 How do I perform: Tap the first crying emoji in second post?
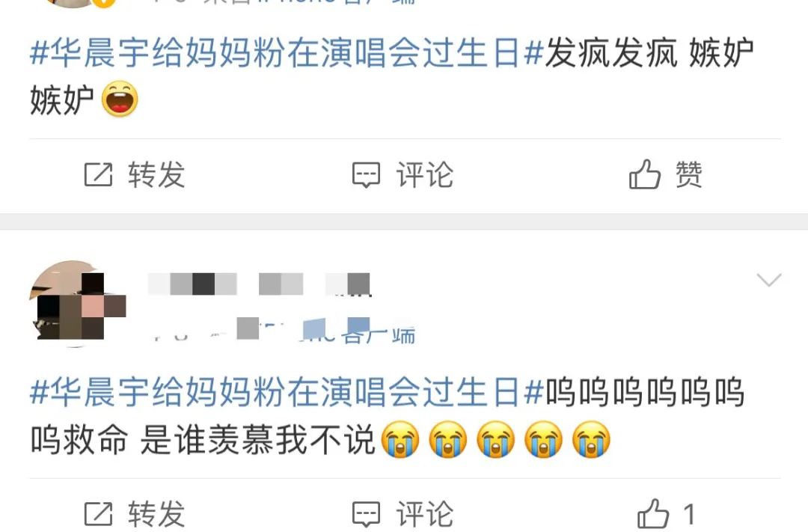pos(400,439)
